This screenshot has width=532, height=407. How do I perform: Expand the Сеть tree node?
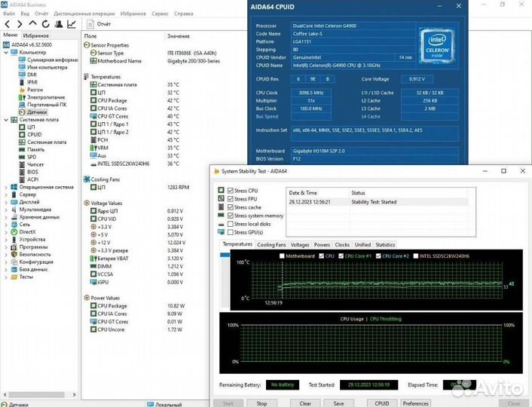[x=6, y=225]
